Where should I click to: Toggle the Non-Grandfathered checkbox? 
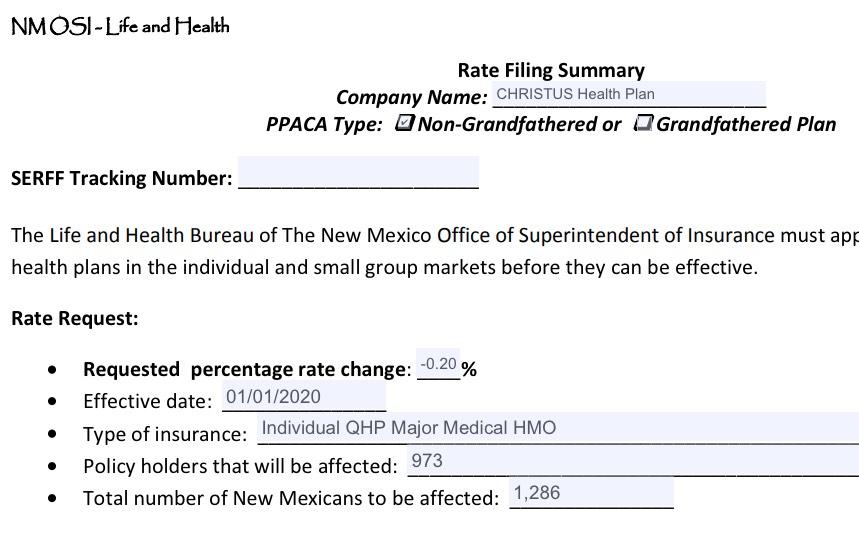point(405,123)
